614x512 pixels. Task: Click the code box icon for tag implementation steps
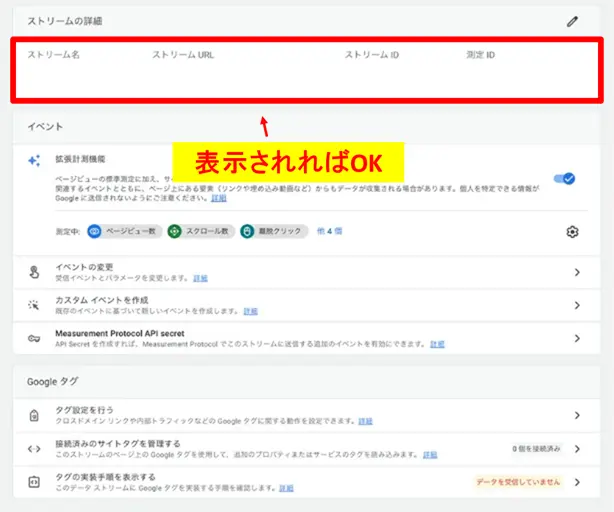[34, 482]
